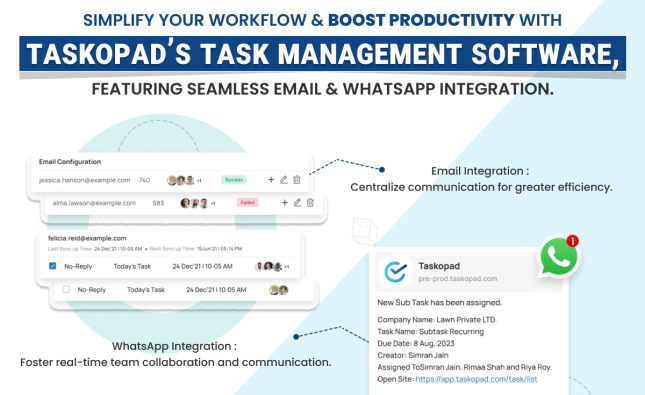This screenshot has width=645, height=395.
Task: Click pre-prod.taskopad.com address
Action: click(x=458, y=279)
